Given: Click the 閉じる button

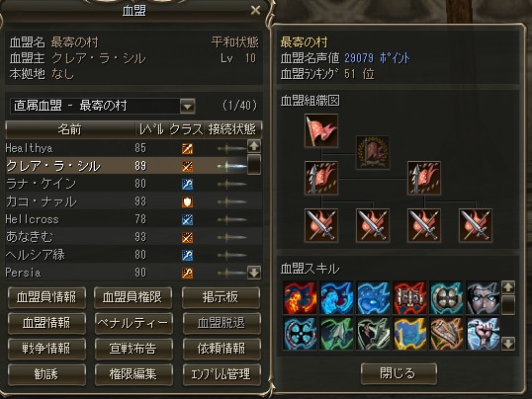Looking at the screenshot, I should point(399,373).
